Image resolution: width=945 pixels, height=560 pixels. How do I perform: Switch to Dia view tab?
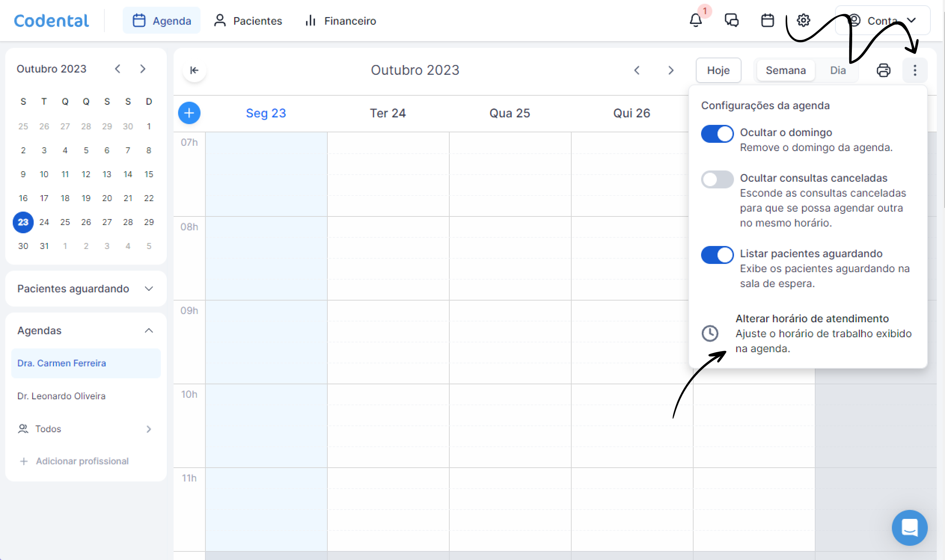pyautogui.click(x=837, y=70)
